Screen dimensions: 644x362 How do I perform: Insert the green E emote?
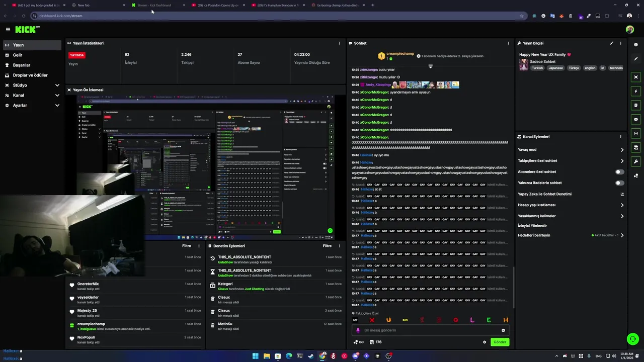[x=489, y=320]
